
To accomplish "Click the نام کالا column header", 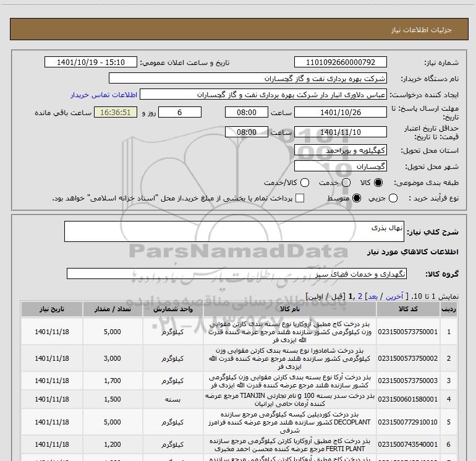I will [289, 309].
